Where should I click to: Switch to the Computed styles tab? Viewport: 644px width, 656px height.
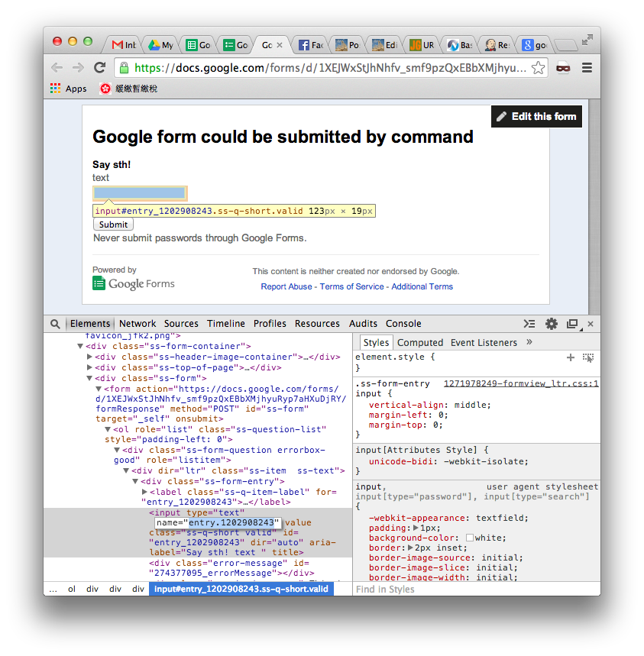[x=419, y=343]
